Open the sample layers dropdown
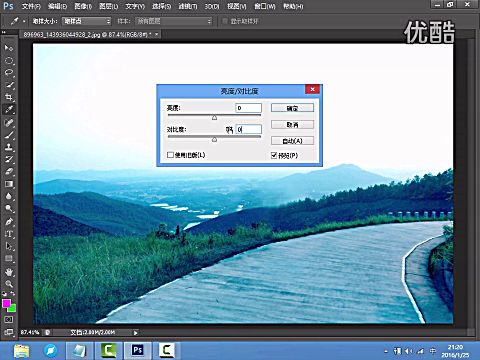This screenshot has width=480, height=360. point(174,21)
